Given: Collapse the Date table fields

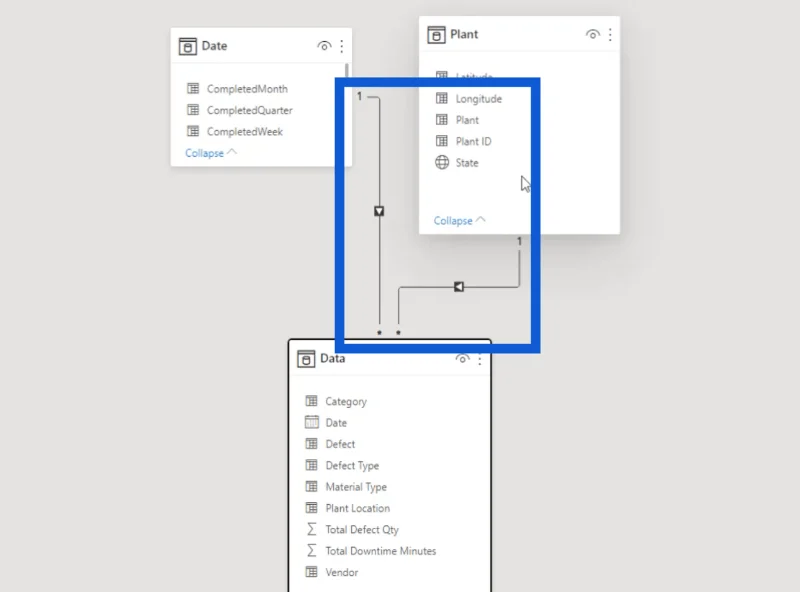Looking at the screenshot, I should [x=211, y=153].
